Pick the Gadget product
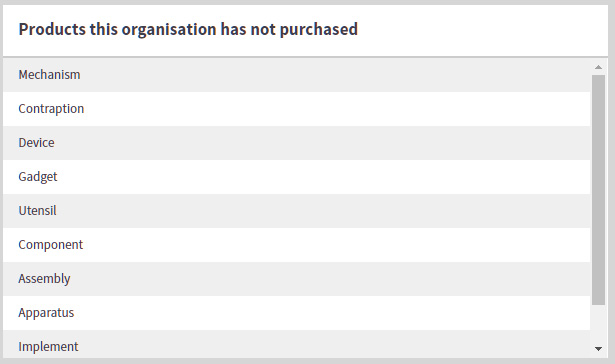 297,177
